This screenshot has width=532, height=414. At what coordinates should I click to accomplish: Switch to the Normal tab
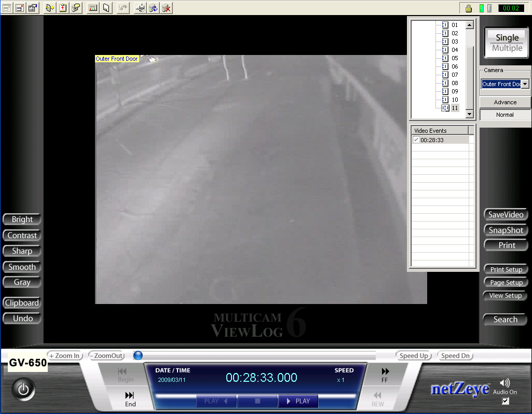point(505,115)
